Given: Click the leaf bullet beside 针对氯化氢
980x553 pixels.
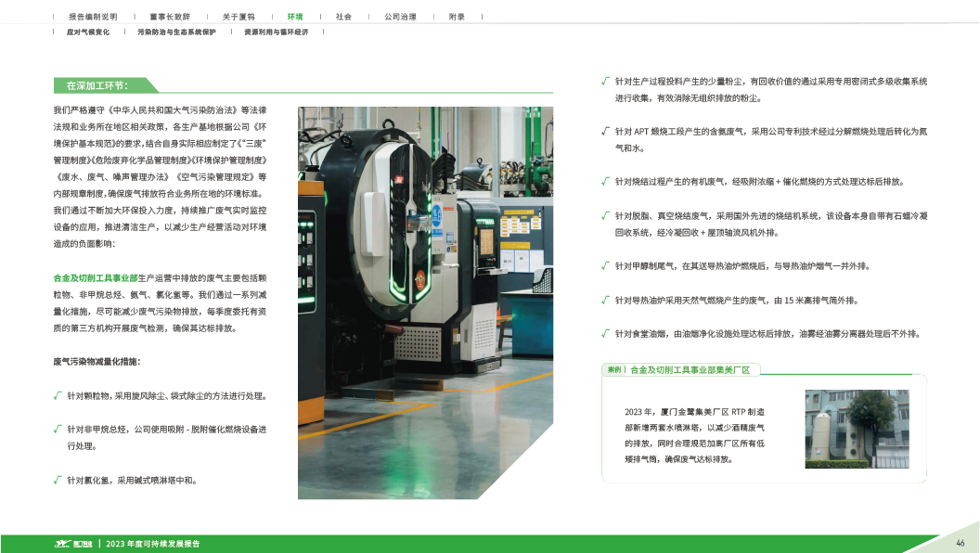Looking at the screenshot, I should pos(58,480).
